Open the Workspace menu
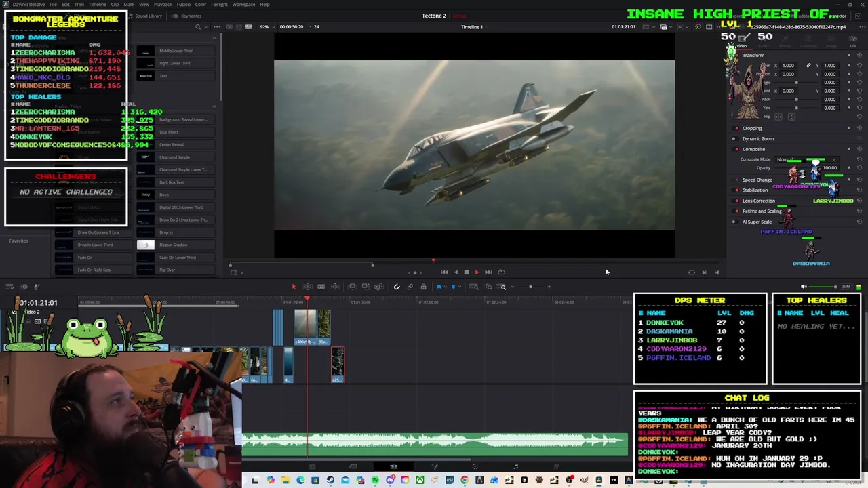The width and height of the screenshot is (868, 488). coord(243,4)
